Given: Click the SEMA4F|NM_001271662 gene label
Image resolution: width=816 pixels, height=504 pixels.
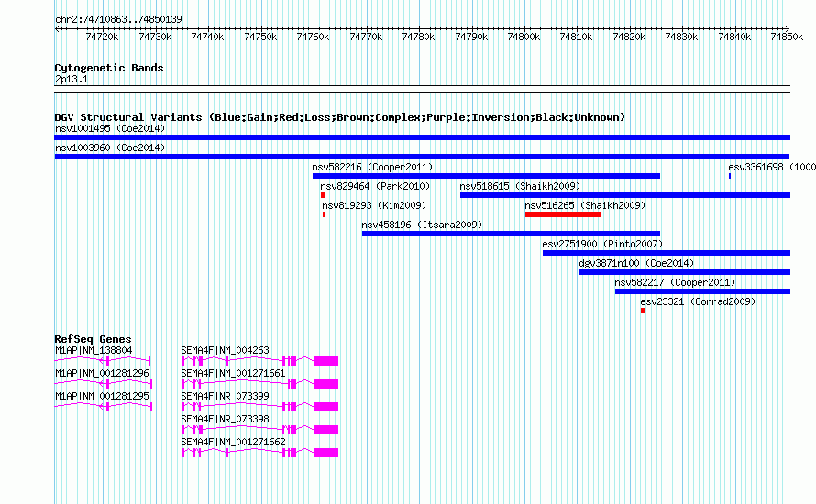Looking at the screenshot, I should 233,442.
